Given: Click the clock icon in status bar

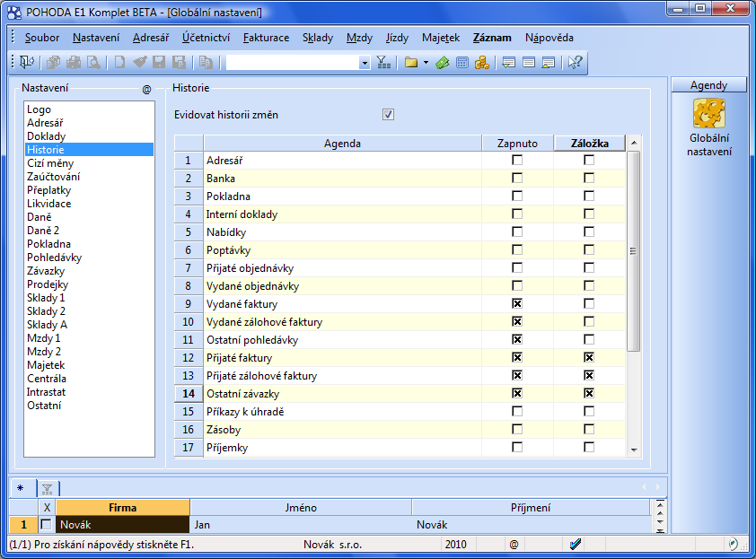Looking at the screenshot, I should click(x=733, y=545).
